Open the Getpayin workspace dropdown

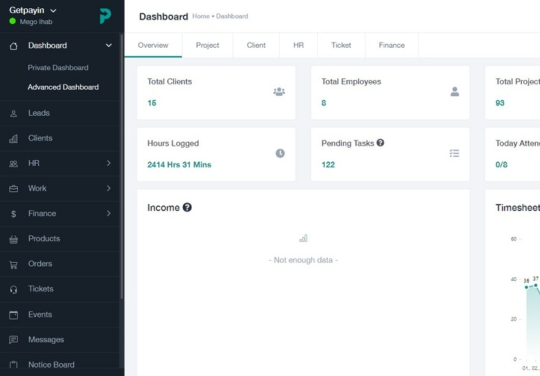(x=33, y=10)
